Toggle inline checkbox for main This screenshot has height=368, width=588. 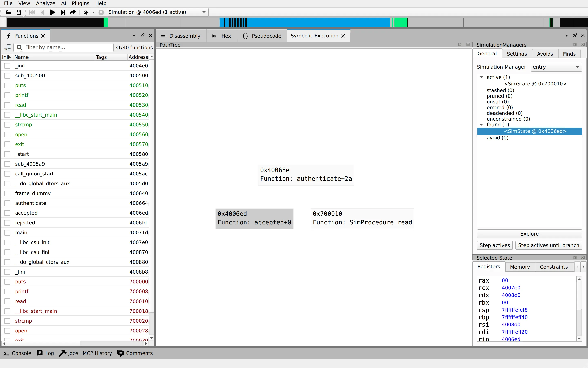(7, 233)
